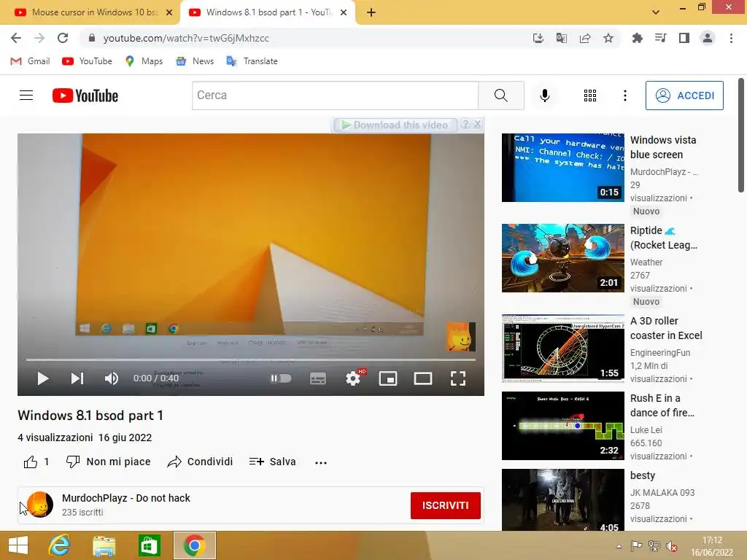This screenshot has height=560, width=747.
Task: Open Translate bookmark
Action: pos(252,61)
